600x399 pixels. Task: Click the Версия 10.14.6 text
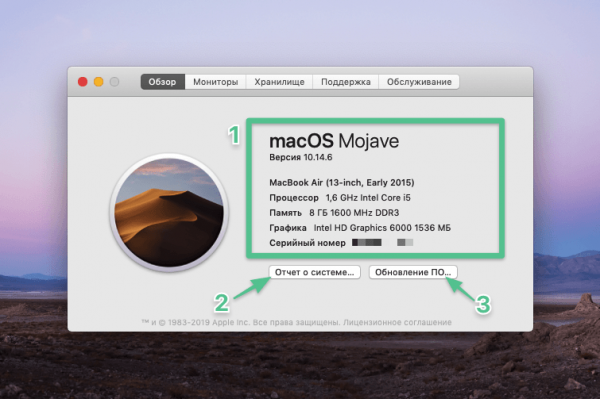301,157
